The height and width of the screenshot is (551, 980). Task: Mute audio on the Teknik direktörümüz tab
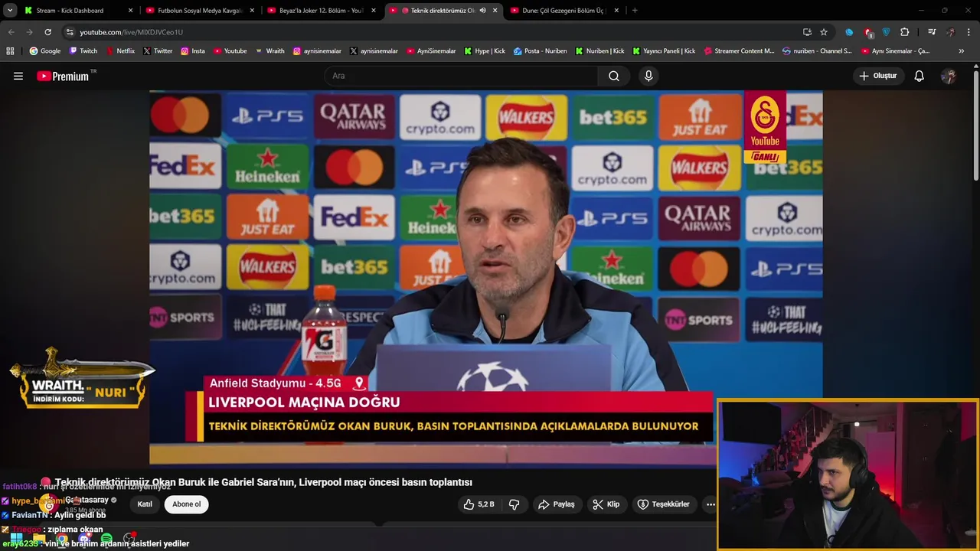click(x=482, y=11)
